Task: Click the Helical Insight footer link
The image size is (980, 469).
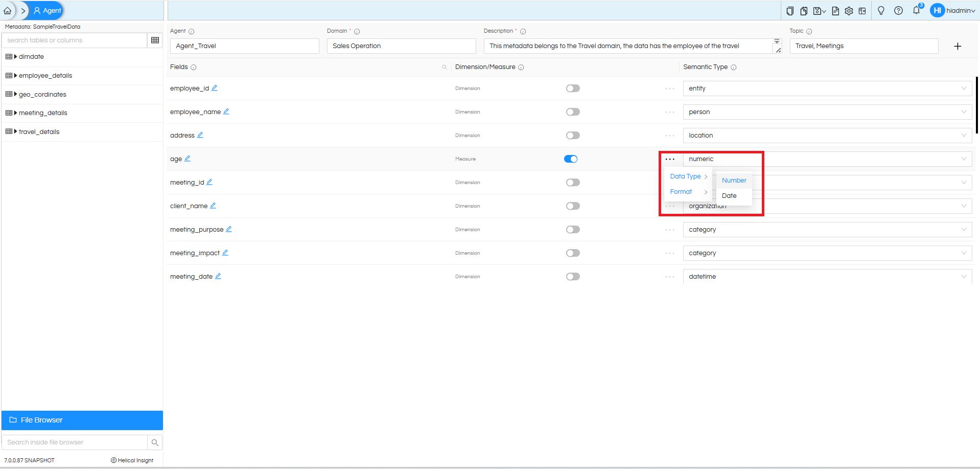Action: pyautogui.click(x=132, y=460)
